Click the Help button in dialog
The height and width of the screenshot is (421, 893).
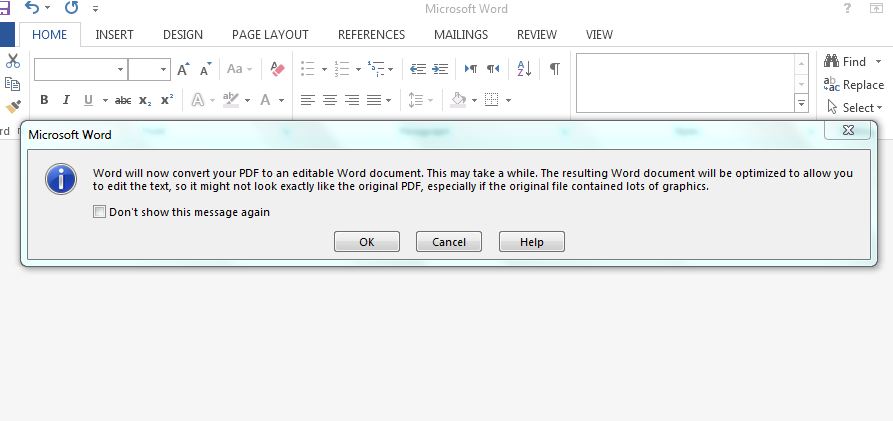coord(532,242)
